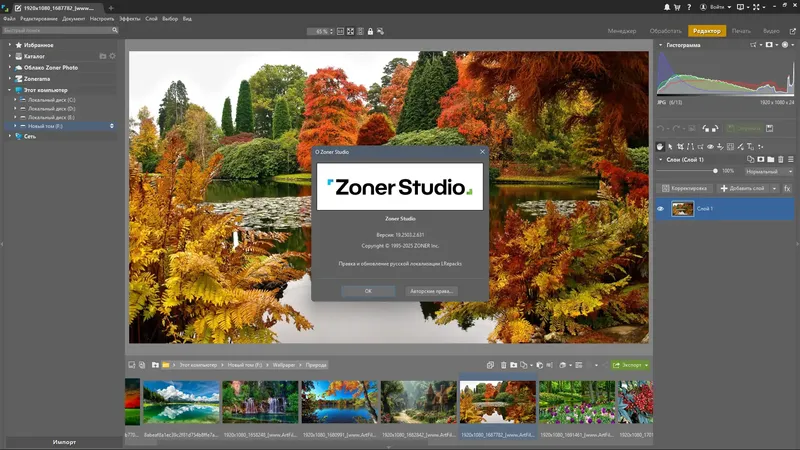This screenshot has width=800, height=450.
Task: Click the search magnifier icon
Action: point(115,30)
